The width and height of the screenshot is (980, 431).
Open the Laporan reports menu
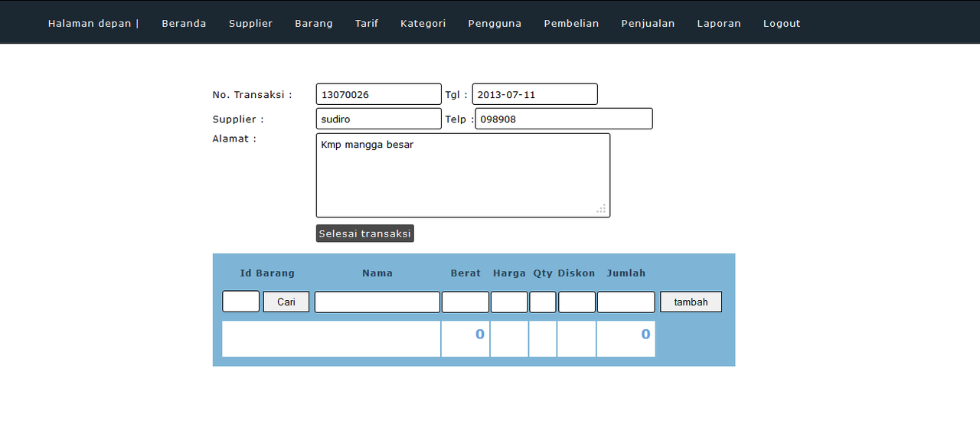[719, 23]
